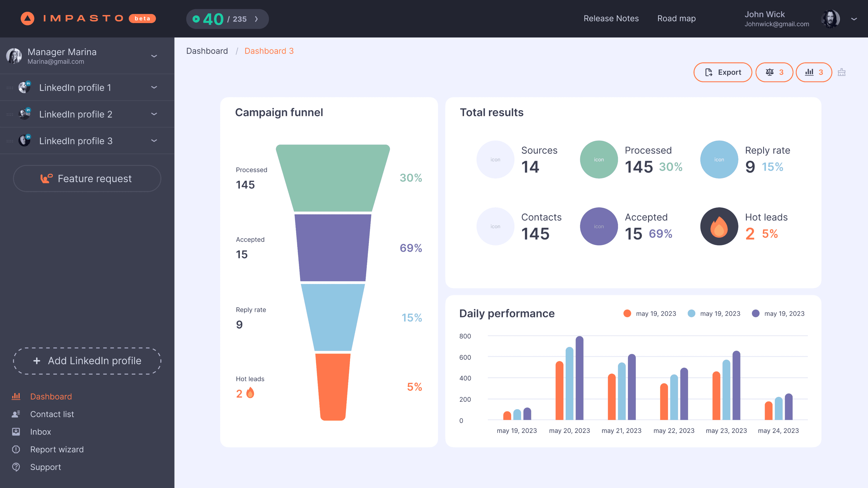
Task: Click the Report wizard icon
Action: [x=16, y=449]
